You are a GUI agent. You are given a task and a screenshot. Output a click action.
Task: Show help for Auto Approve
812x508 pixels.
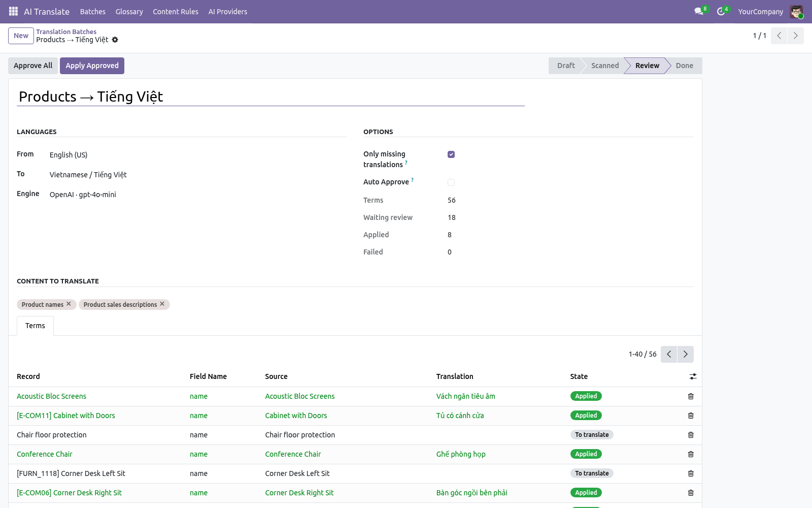[x=412, y=180]
